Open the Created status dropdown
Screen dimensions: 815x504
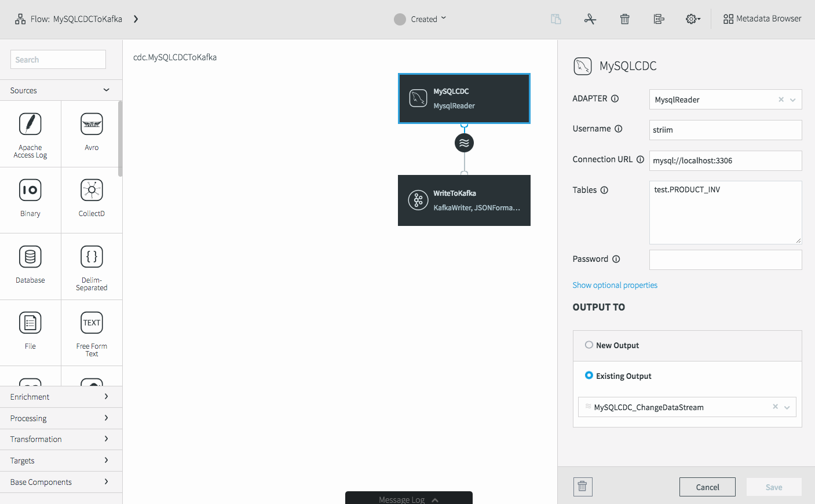tap(421, 19)
